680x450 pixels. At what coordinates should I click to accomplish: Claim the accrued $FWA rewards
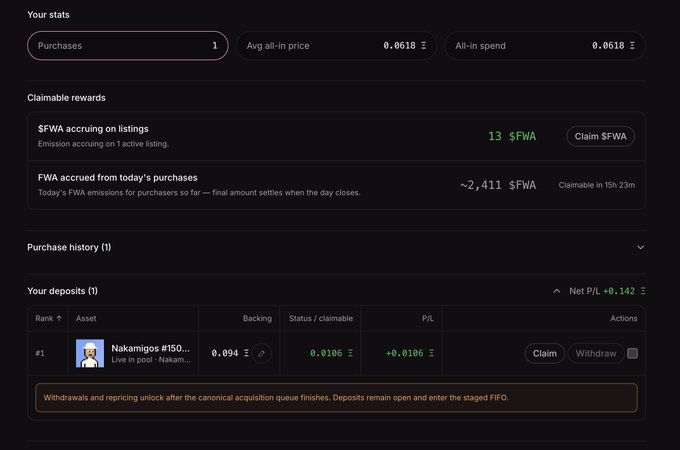click(x=600, y=136)
